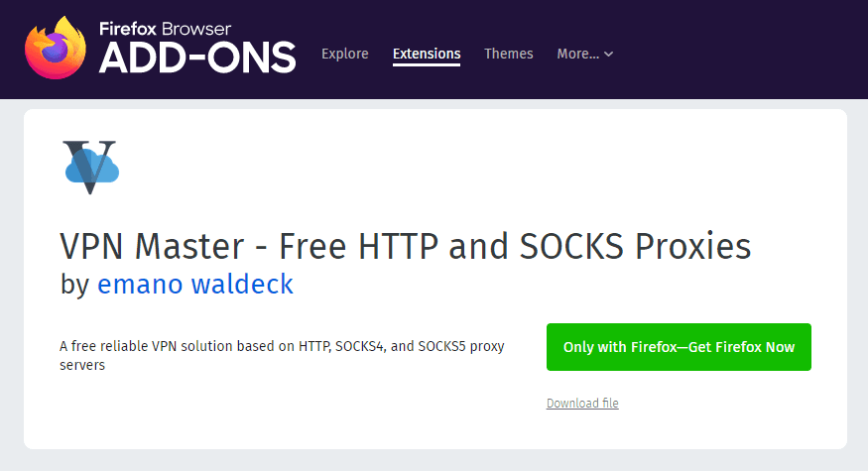Image resolution: width=868 pixels, height=471 pixels.
Task: Go to the Themes section
Action: tap(508, 54)
